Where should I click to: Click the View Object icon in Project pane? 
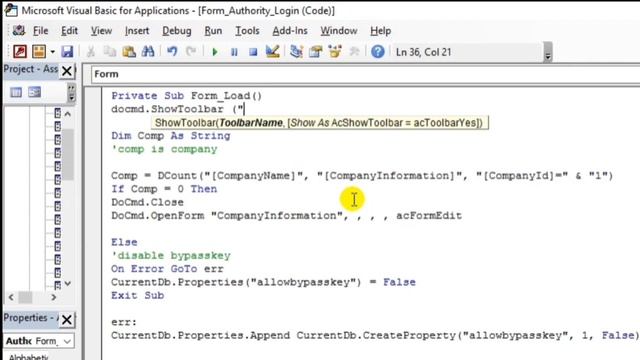[x=35, y=92]
